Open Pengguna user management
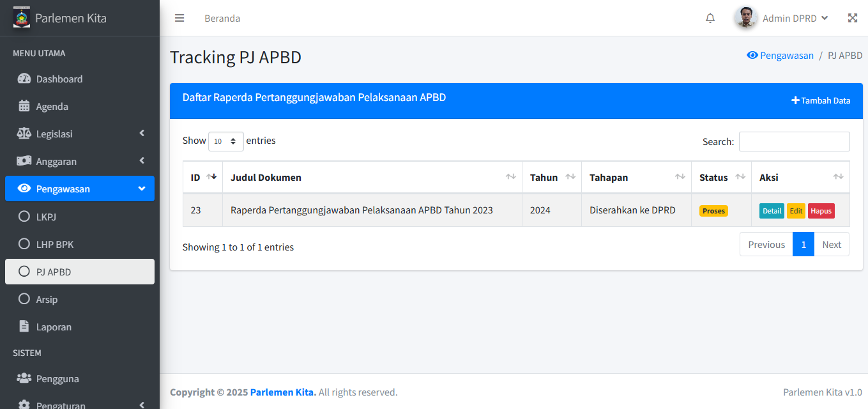This screenshot has width=868, height=409. click(57, 379)
